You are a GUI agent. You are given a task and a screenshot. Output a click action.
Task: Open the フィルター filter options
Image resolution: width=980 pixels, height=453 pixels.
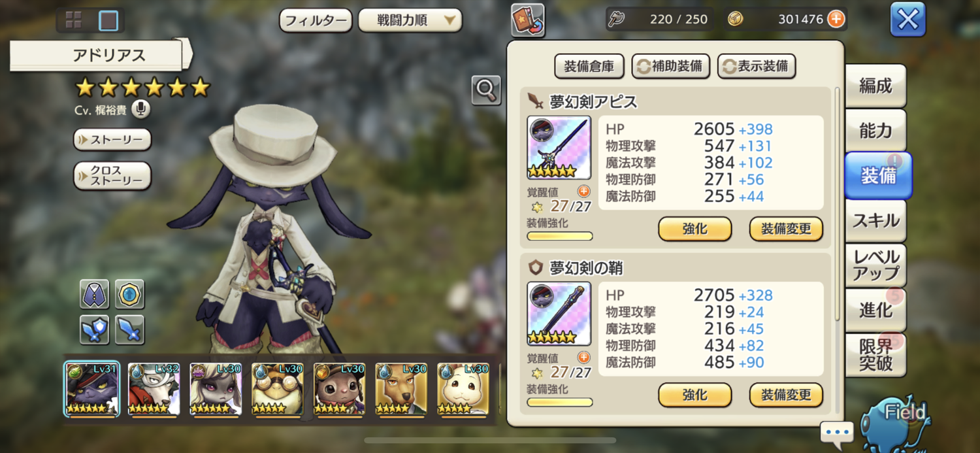tap(316, 20)
